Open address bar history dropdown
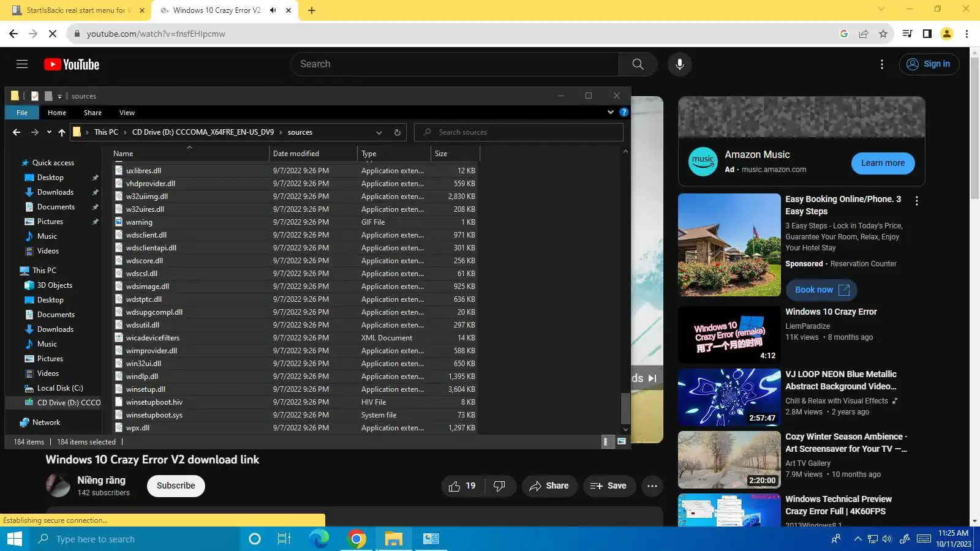This screenshot has height=551, width=980. pyautogui.click(x=379, y=132)
